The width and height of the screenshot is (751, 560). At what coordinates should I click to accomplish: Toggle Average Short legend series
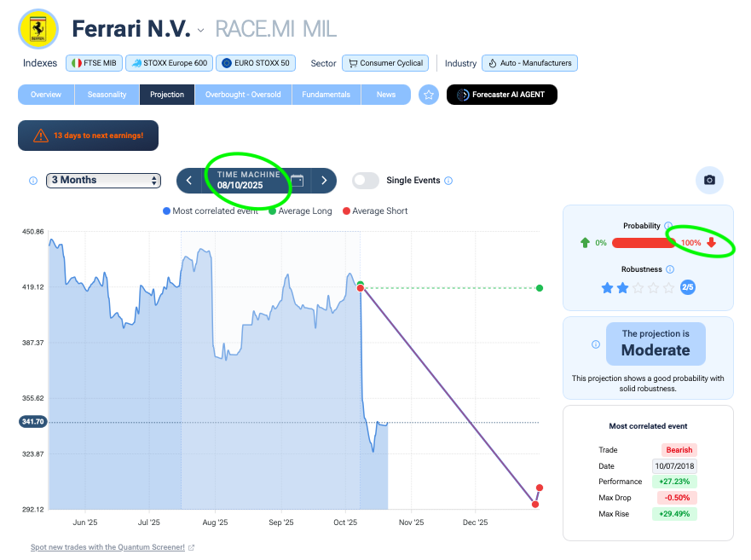[x=375, y=211]
